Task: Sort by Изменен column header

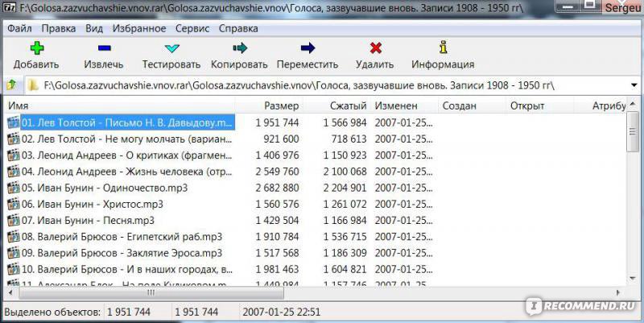Action: [405, 106]
